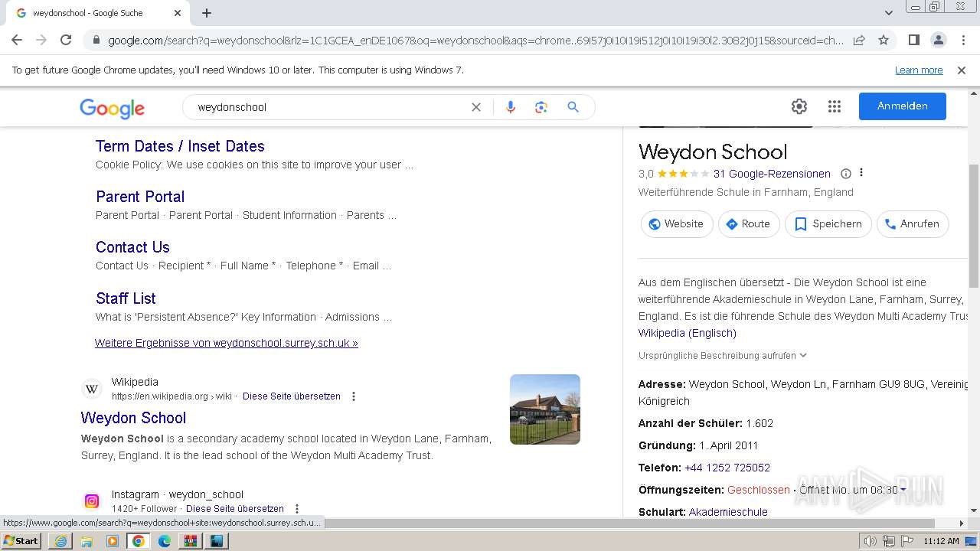The image size is (980, 551).
Task: Open three-dot options for Instagram result
Action: pos(297,509)
